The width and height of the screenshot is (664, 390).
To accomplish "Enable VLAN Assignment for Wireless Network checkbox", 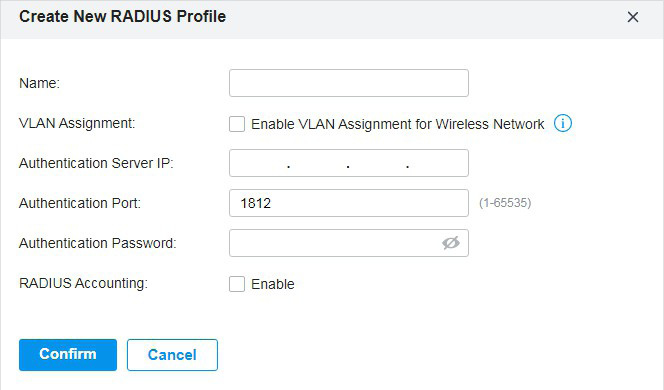I will click(237, 124).
